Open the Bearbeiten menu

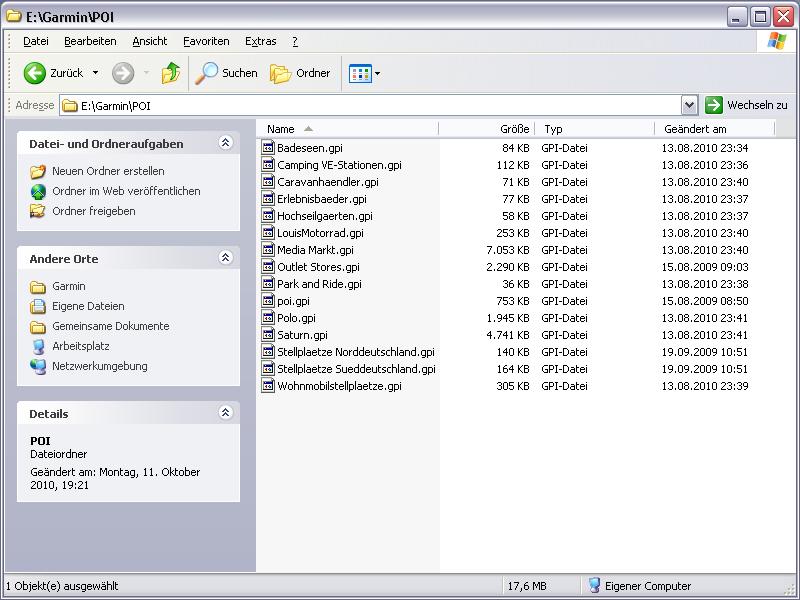pos(90,41)
